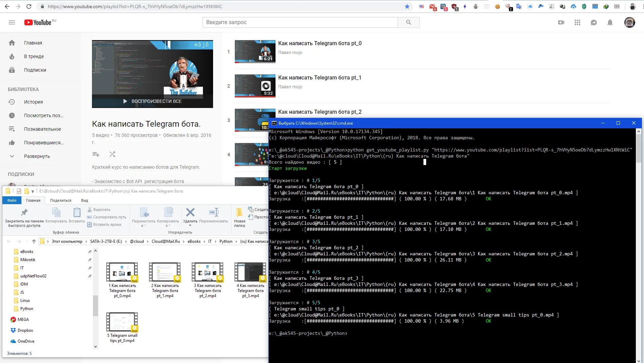The height and width of the screenshot is (363, 644).
Task: Bookmark page with the star icon
Action: click(407, 6)
